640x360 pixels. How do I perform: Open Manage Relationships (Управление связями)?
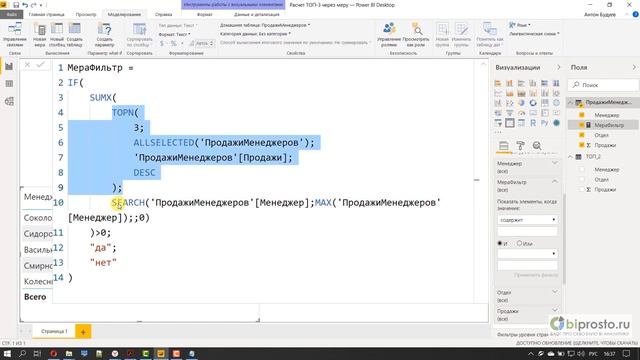point(15,34)
